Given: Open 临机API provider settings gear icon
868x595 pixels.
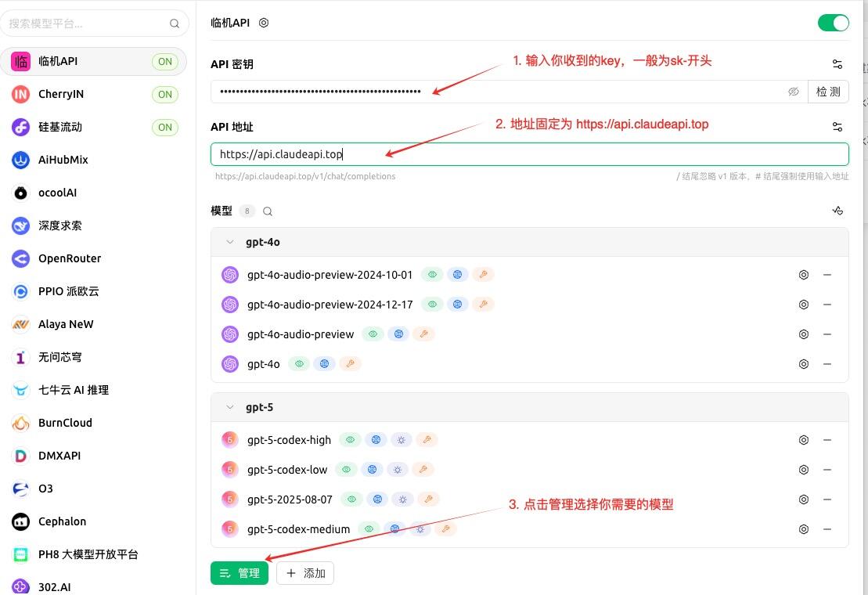Looking at the screenshot, I should pyautogui.click(x=264, y=23).
